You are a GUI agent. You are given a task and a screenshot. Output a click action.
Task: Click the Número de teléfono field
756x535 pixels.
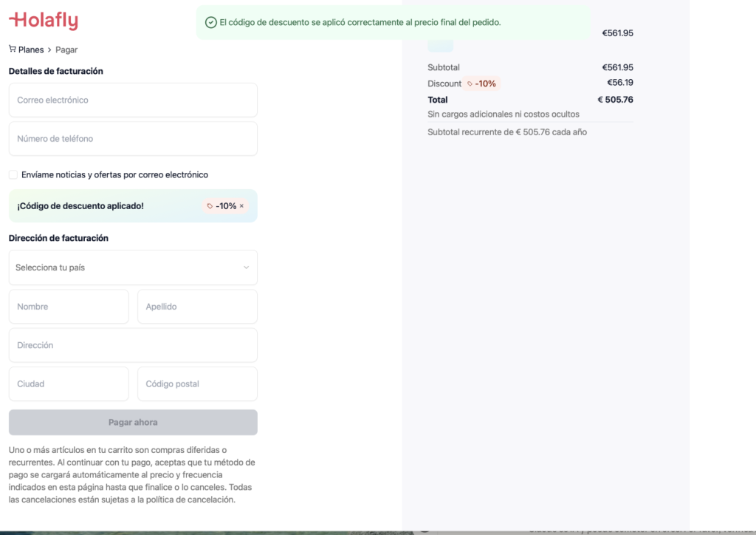click(x=133, y=138)
